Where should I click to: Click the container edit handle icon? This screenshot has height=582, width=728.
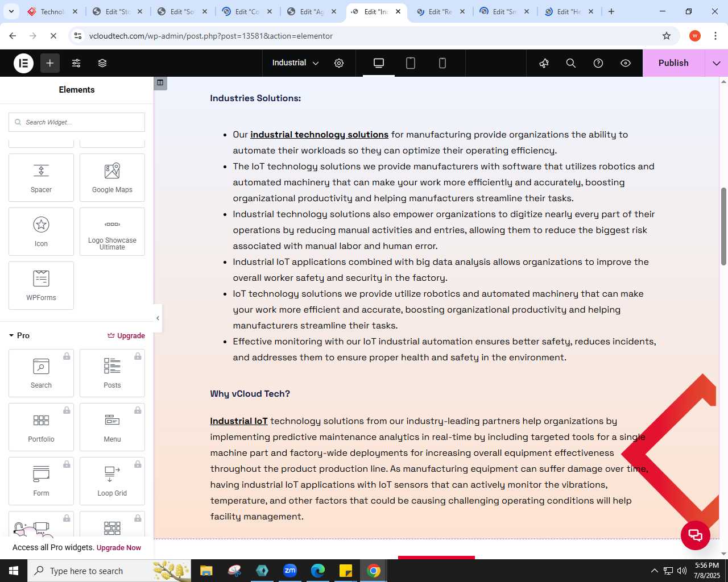(x=160, y=83)
